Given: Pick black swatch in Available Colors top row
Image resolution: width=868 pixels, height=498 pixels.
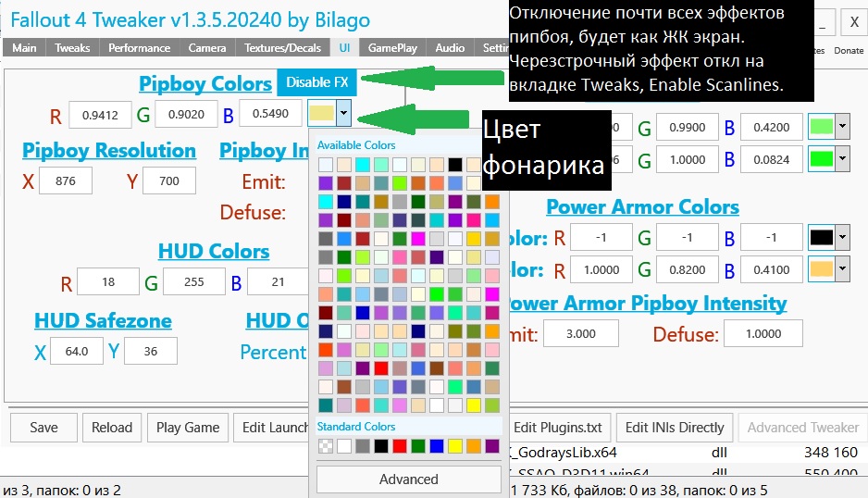Looking at the screenshot, I should [x=455, y=165].
